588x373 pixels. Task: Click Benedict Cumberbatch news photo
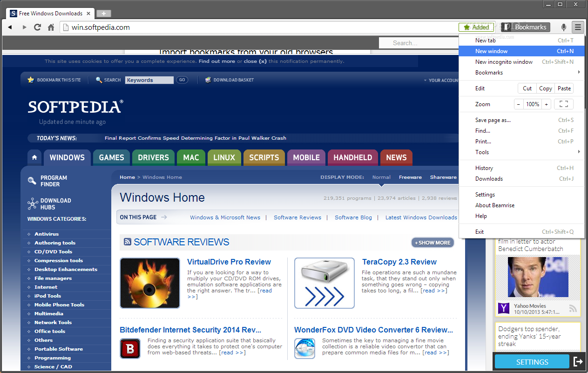pyautogui.click(x=538, y=277)
